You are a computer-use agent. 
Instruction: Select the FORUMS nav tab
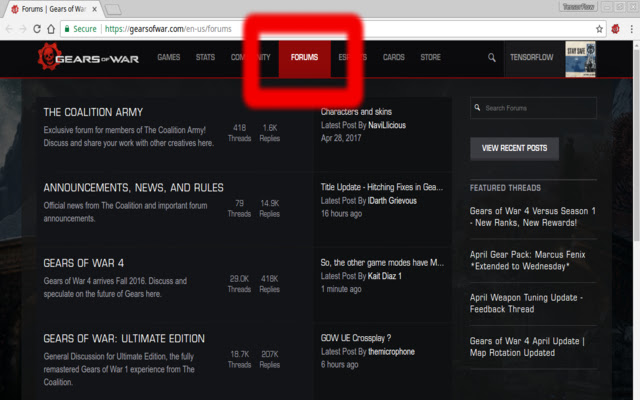[304, 59]
